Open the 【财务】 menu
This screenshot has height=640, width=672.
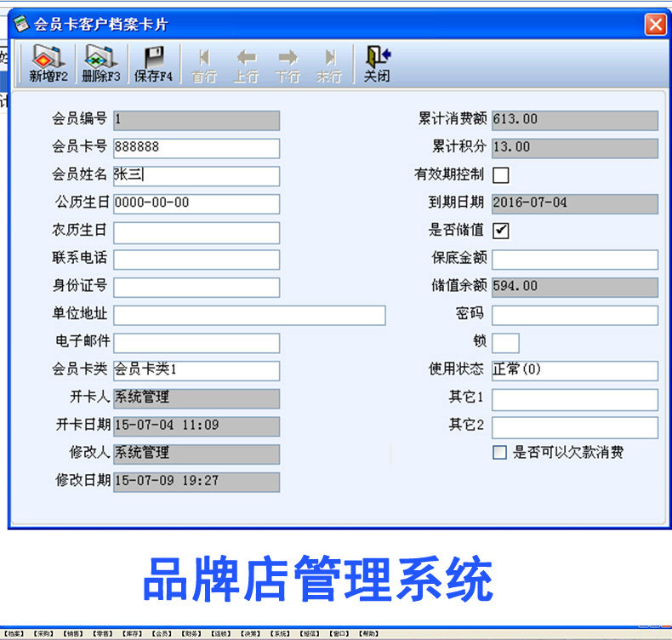191,633
